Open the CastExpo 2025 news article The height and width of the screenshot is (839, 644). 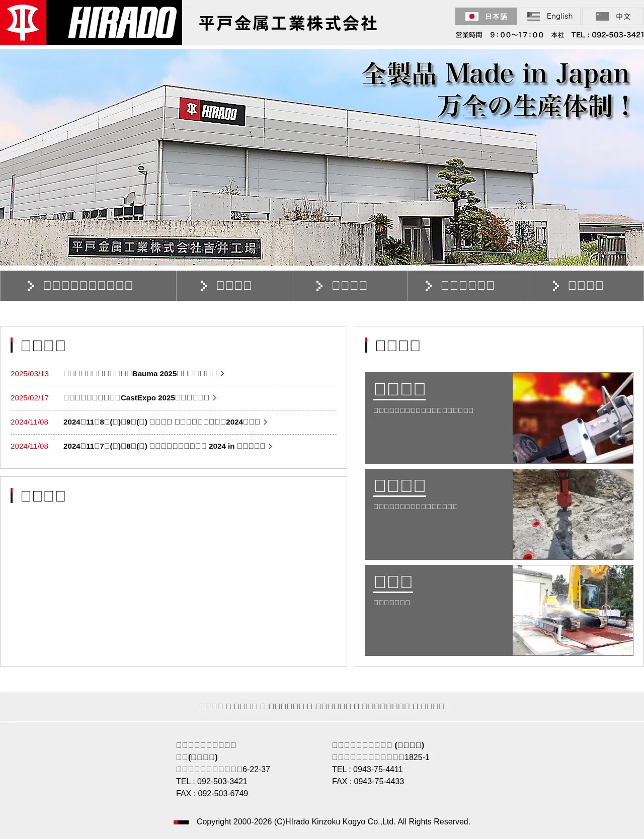pos(136,398)
